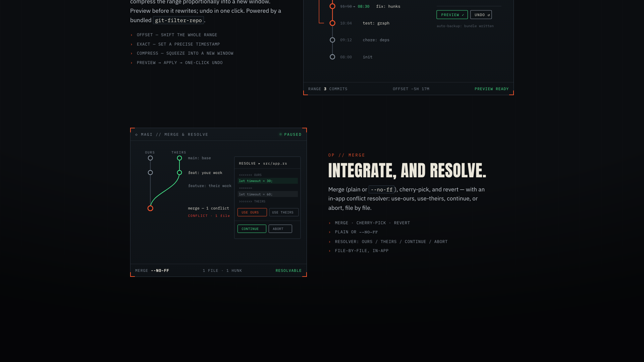
Task: Click the struck-through 11:50 timestamp
Action: click(x=346, y=7)
